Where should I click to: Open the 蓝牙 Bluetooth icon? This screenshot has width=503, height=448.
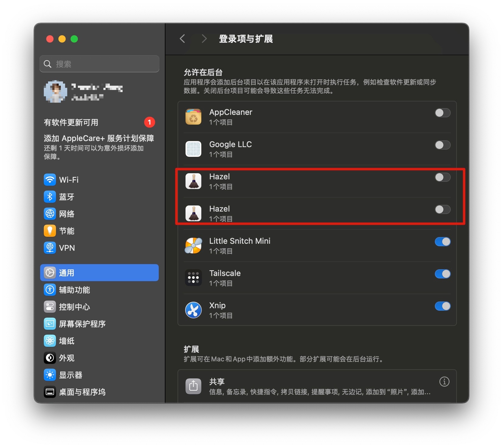click(50, 197)
